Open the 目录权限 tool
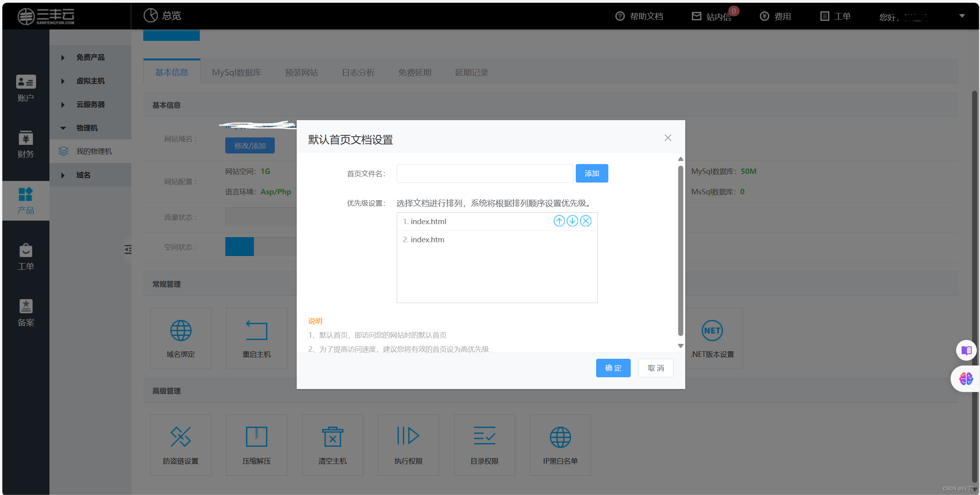Viewport: 980px width, 495px height. [x=484, y=445]
